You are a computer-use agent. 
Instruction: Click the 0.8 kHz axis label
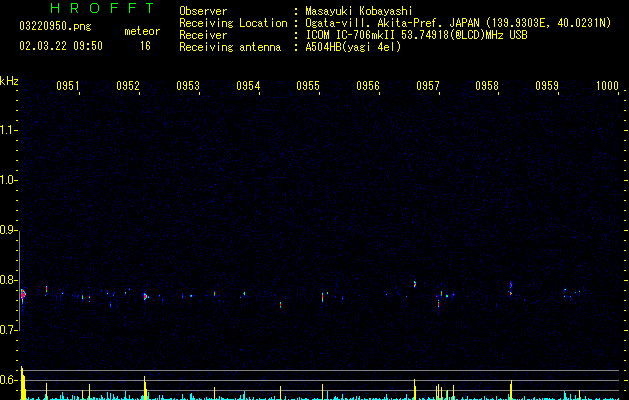[8, 280]
